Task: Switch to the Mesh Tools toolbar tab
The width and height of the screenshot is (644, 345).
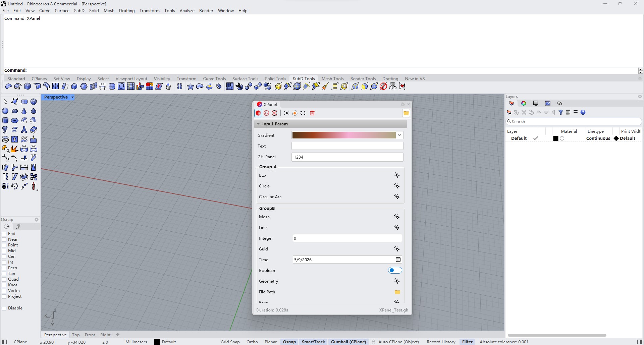Action: click(332, 78)
